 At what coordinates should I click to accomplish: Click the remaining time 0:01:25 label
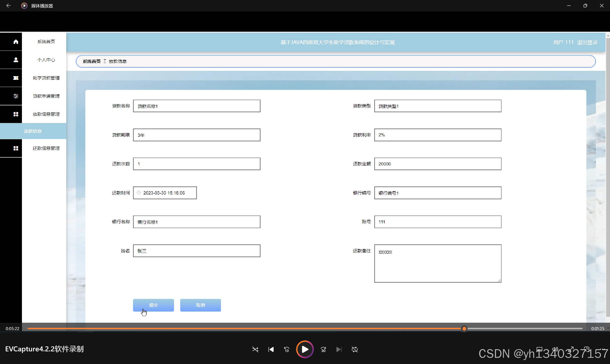(x=598, y=329)
